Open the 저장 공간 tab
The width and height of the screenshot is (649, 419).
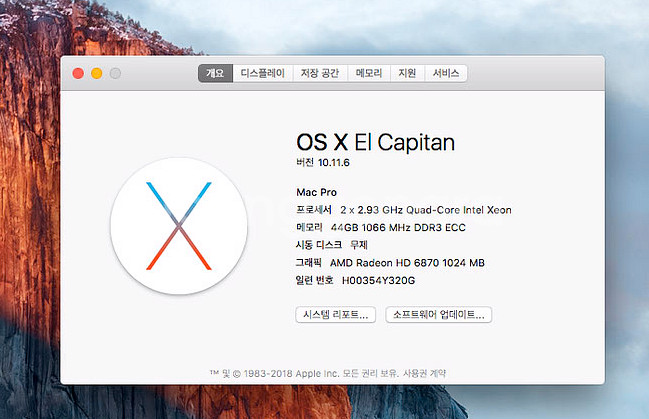coord(320,73)
